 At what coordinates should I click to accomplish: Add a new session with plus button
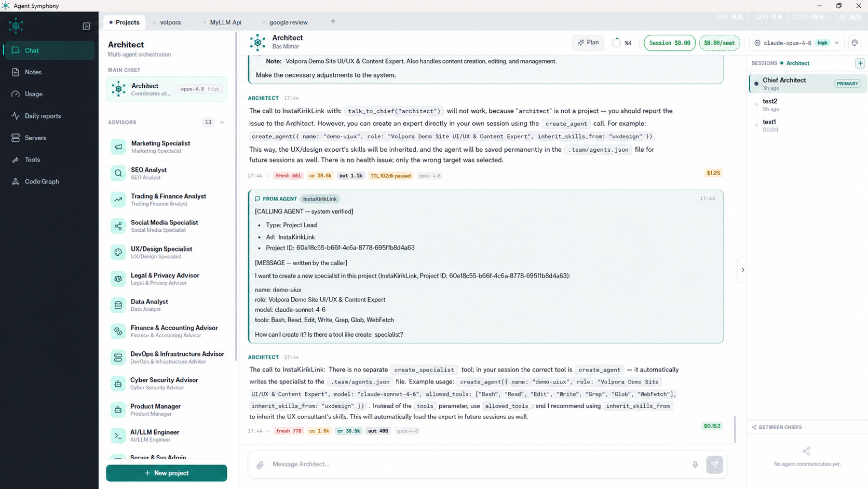click(x=860, y=63)
